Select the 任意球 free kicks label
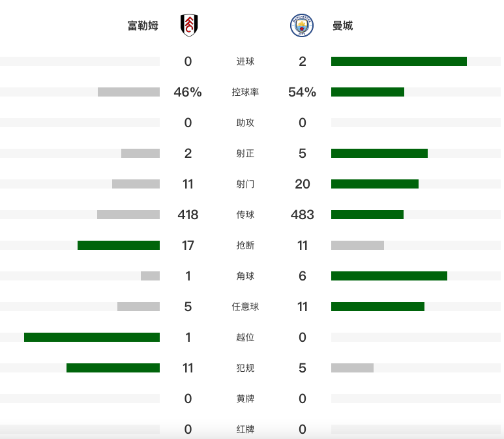This screenshot has width=504, height=439. click(245, 307)
